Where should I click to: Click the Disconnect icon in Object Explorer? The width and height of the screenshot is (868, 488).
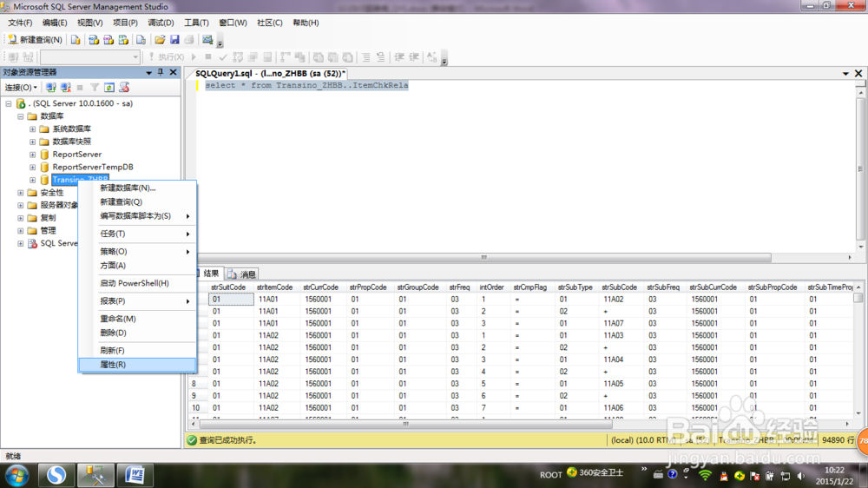coord(66,88)
